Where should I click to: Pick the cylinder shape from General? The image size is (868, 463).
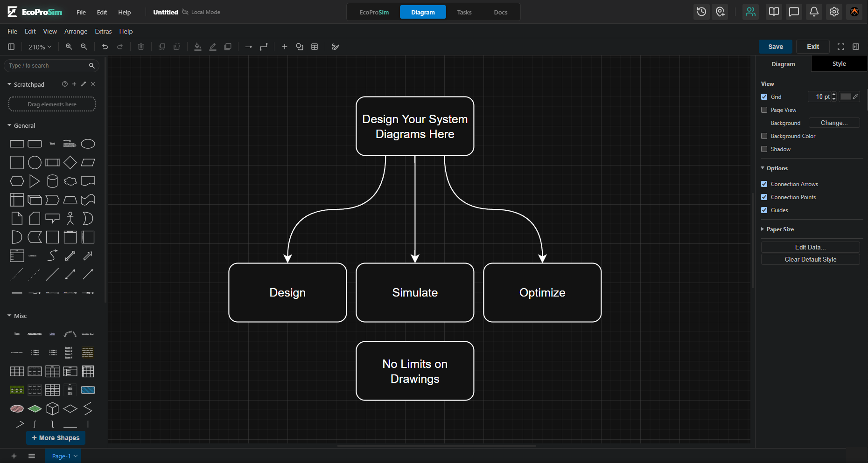(53, 181)
